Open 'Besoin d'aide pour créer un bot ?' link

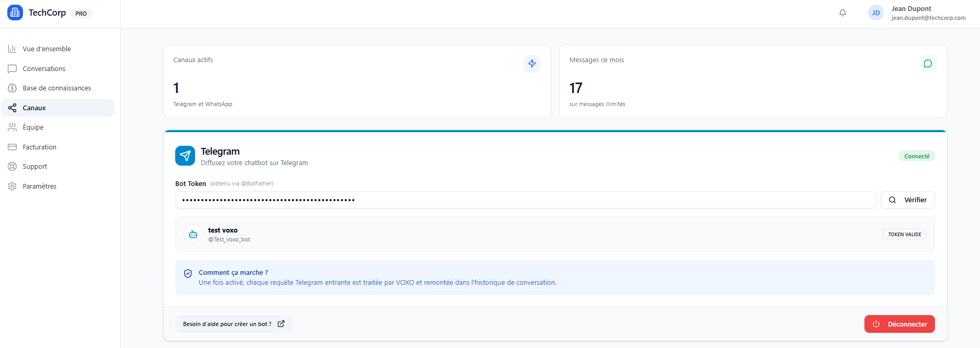(234, 324)
